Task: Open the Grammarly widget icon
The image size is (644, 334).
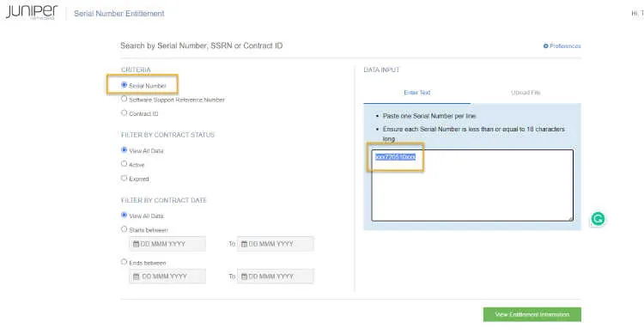Action: (x=598, y=219)
